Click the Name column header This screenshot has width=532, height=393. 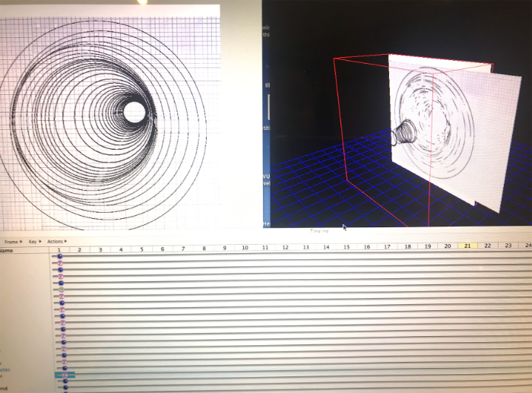tap(8, 249)
